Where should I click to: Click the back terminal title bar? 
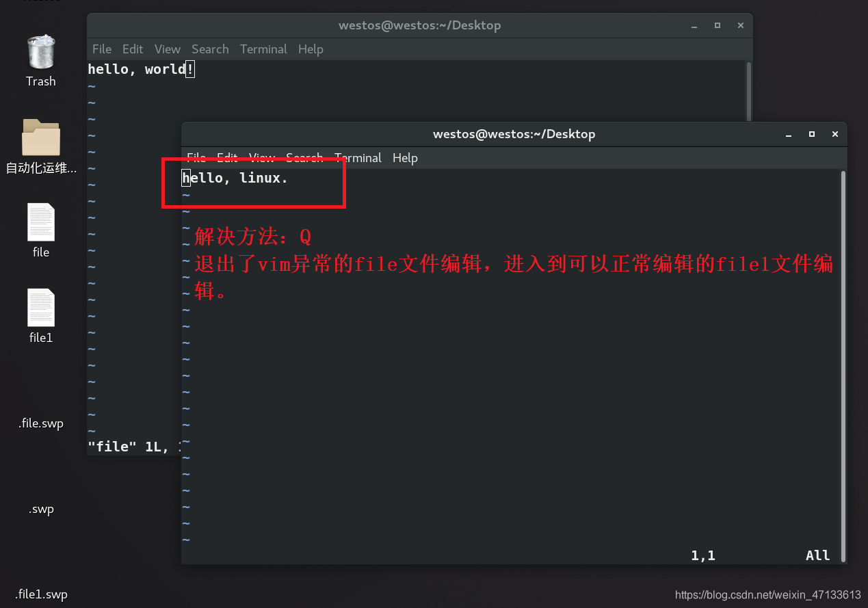[419, 25]
